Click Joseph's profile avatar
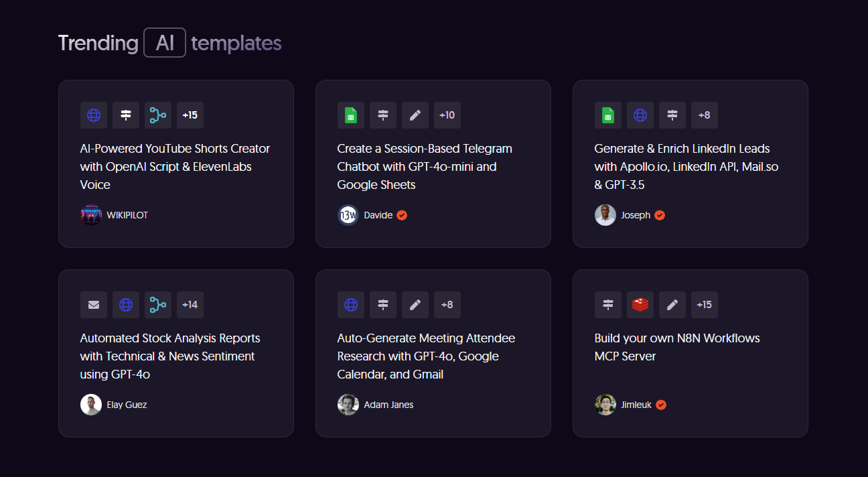 coord(605,215)
